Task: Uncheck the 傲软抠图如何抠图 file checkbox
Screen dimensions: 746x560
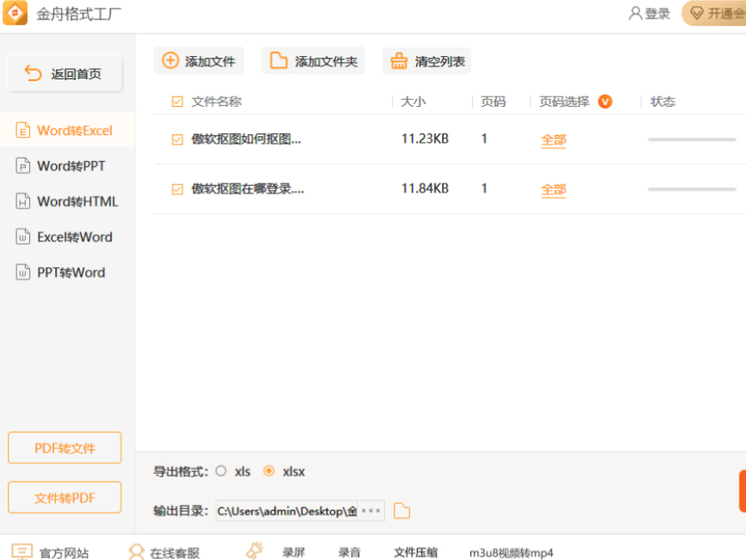Action: click(177, 140)
